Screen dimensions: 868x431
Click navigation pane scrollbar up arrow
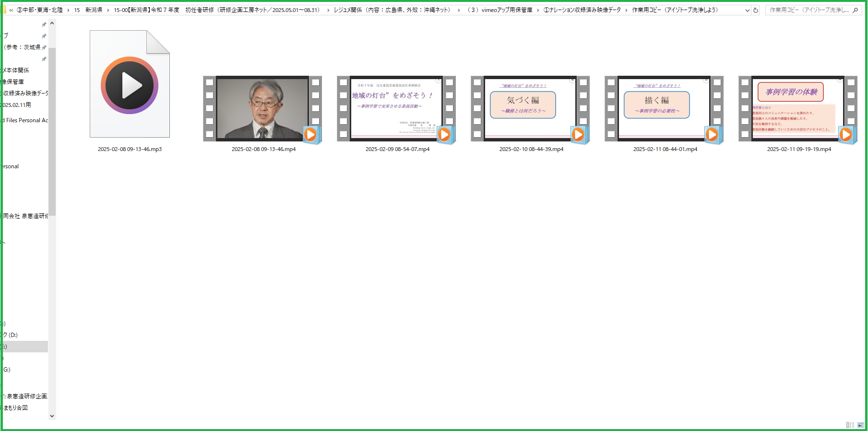coord(52,23)
